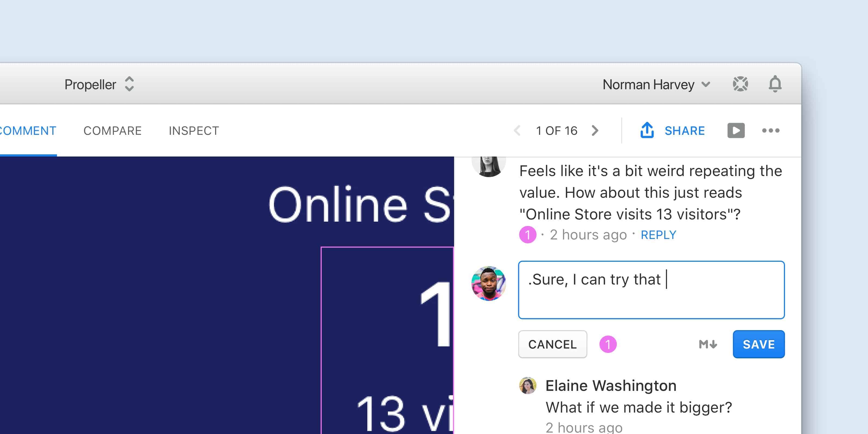
Task: Select the COMPARE tab
Action: 112,131
